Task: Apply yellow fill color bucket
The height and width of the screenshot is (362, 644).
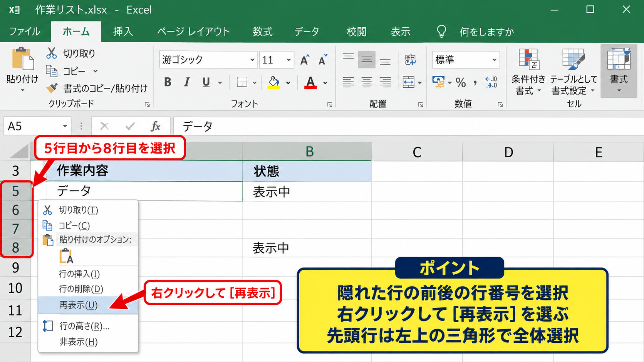Action: [273, 82]
